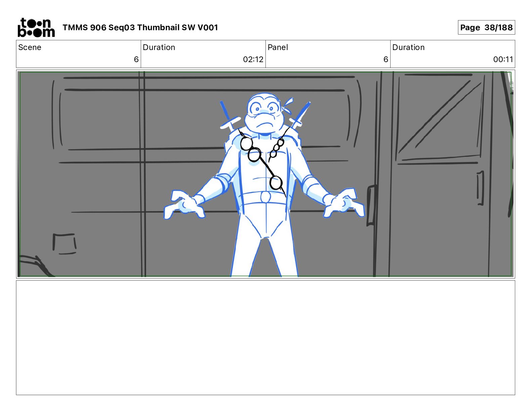Screen dimensions: 532x411
Task: Click the Toon Boom logo
Action: click(36, 28)
